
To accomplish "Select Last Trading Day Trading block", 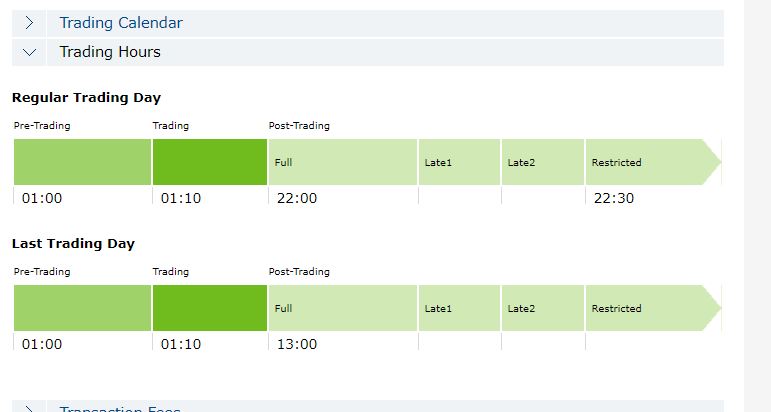I will click(x=210, y=308).
